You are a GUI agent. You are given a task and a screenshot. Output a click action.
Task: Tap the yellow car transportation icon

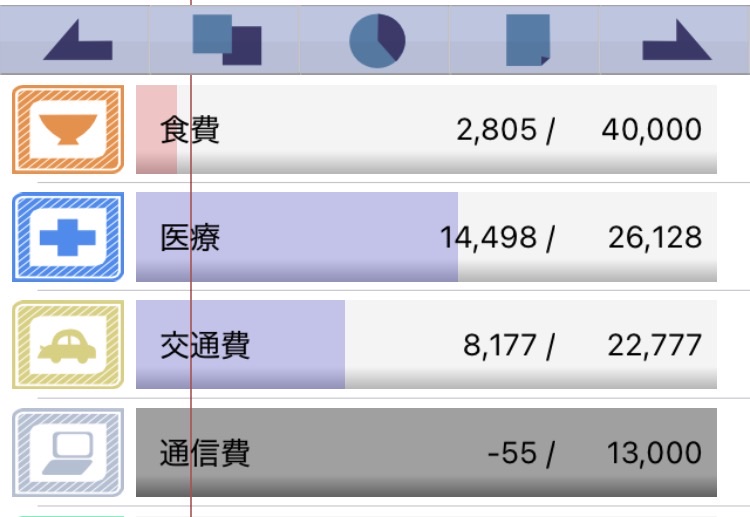pyautogui.click(x=68, y=345)
